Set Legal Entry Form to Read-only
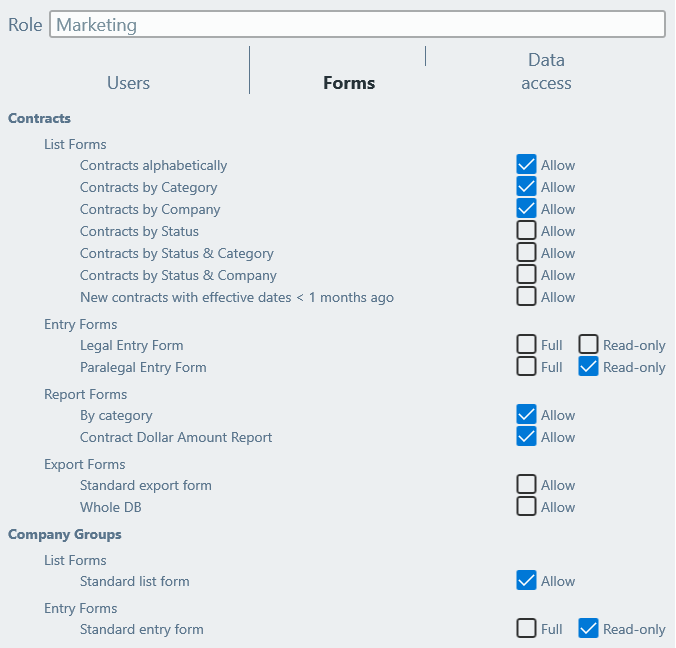The width and height of the screenshot is (676, 648). pyautogui.click(x=589, y=345)
